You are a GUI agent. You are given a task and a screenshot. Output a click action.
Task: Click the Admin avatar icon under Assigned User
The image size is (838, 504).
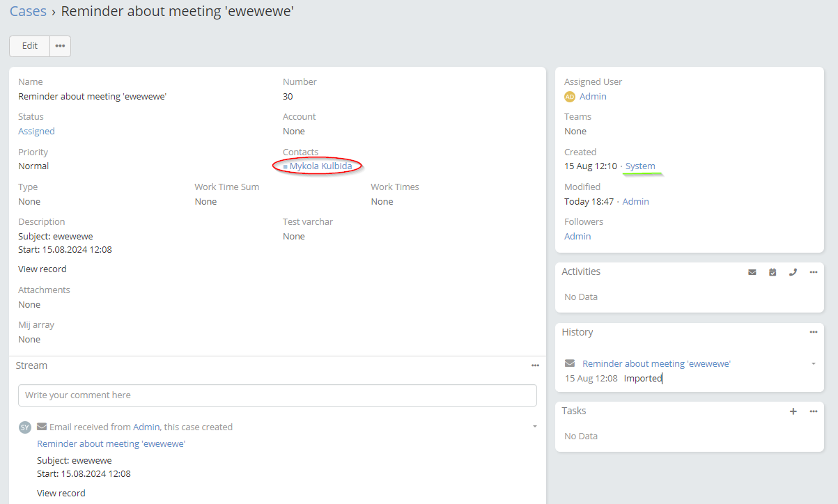tap(570, 97)
